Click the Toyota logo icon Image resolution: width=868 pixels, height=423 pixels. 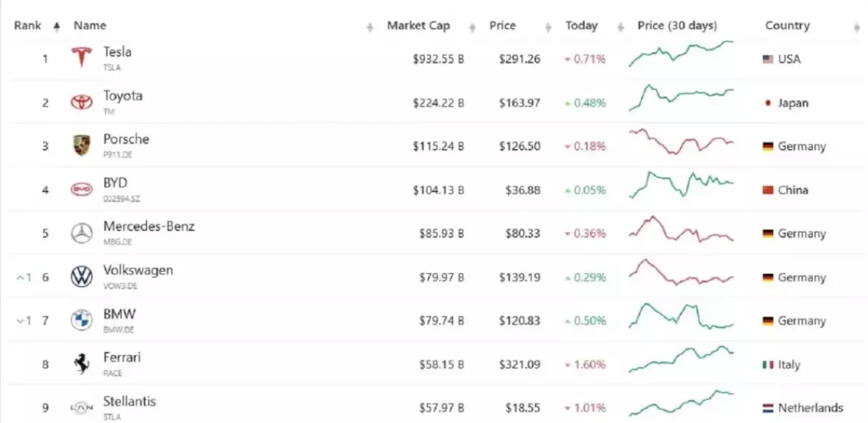(x=81, y=103)
